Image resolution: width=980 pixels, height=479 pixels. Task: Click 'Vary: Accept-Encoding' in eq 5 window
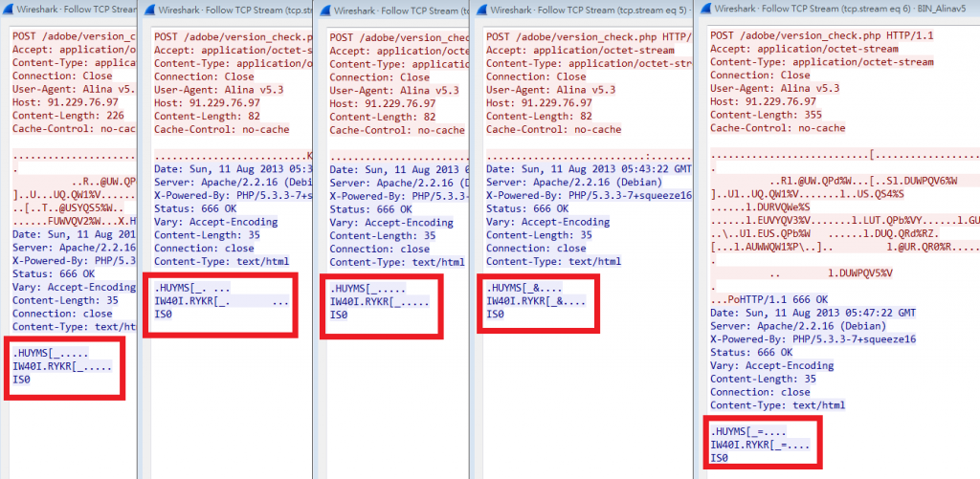pyautogui.click(x=547, y=222)
